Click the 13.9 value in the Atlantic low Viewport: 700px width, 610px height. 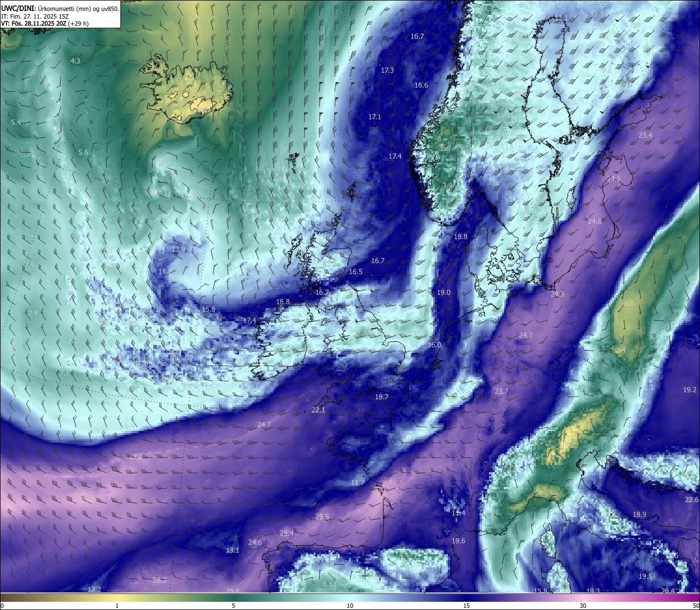(179, 249)
